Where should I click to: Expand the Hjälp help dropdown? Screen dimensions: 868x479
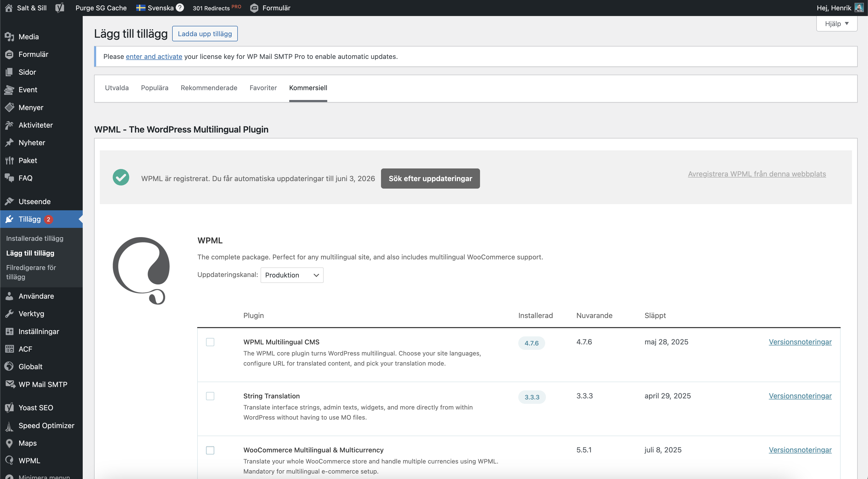837,24
